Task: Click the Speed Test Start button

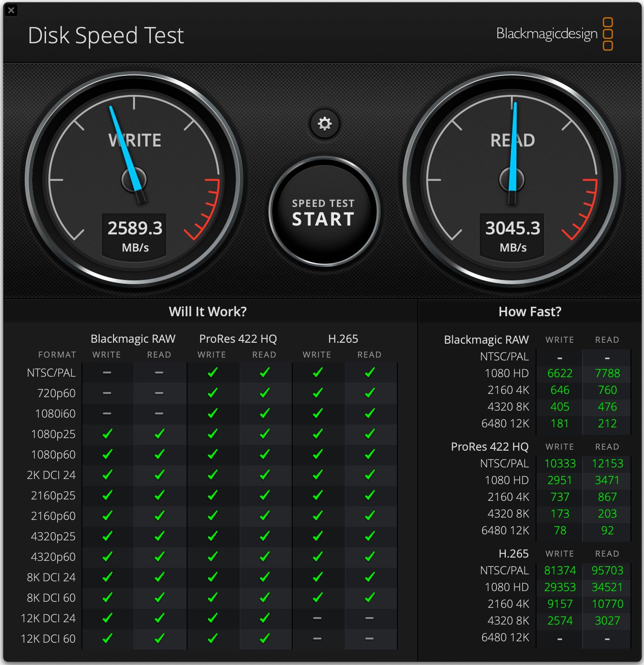Action: click(x=324, y=212)
